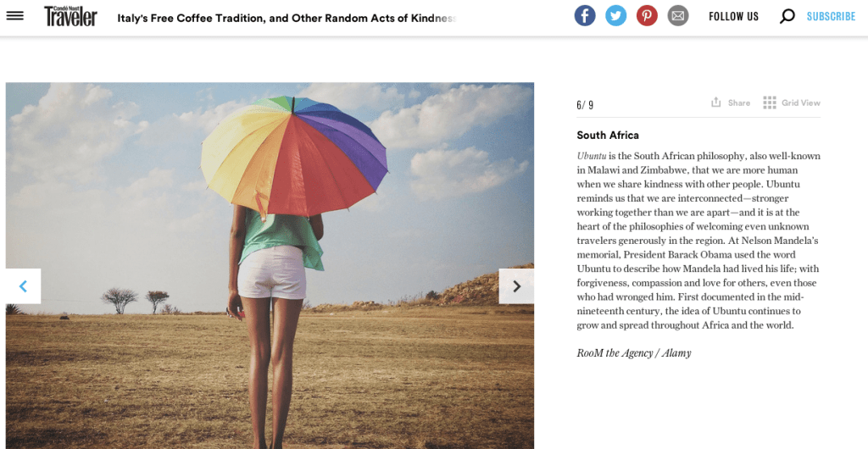Expand the Follow Us menu
The height and width of the screenshot is (449, 868).
pyautogui.click(x=733, y=16)
